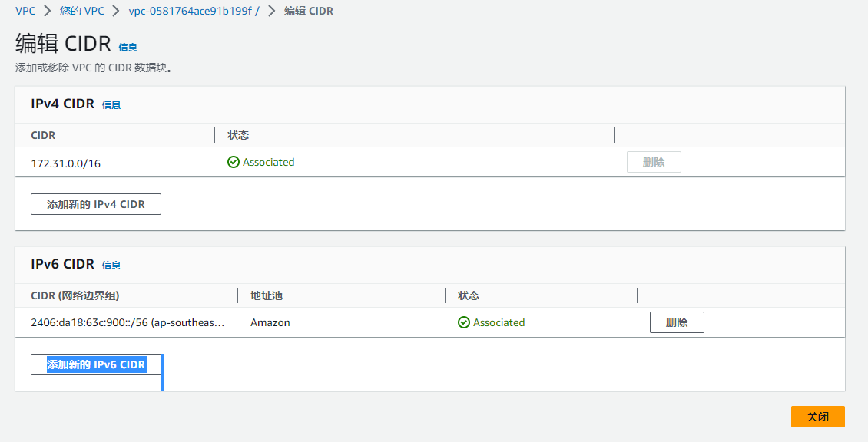Click the green check icon beside IPv4 Associated status
The height and width of the screenshot is (442, 868).
pos(234,162)
